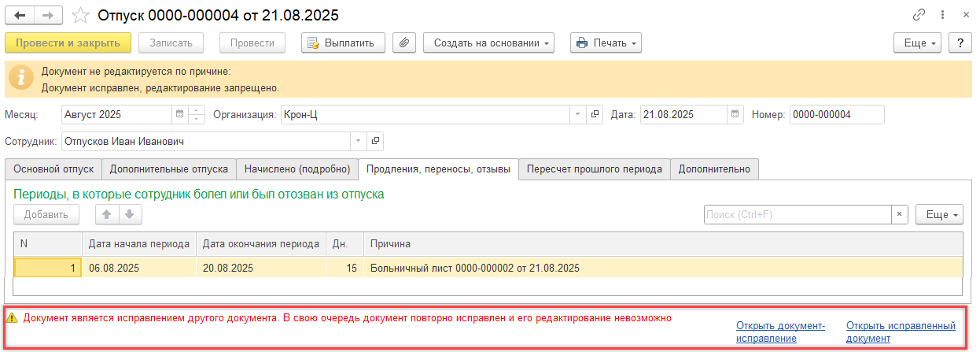The width and height of the screenshot is (980, 352).
Task: Select the cell showing 15 days
Action: click(345, 268)
